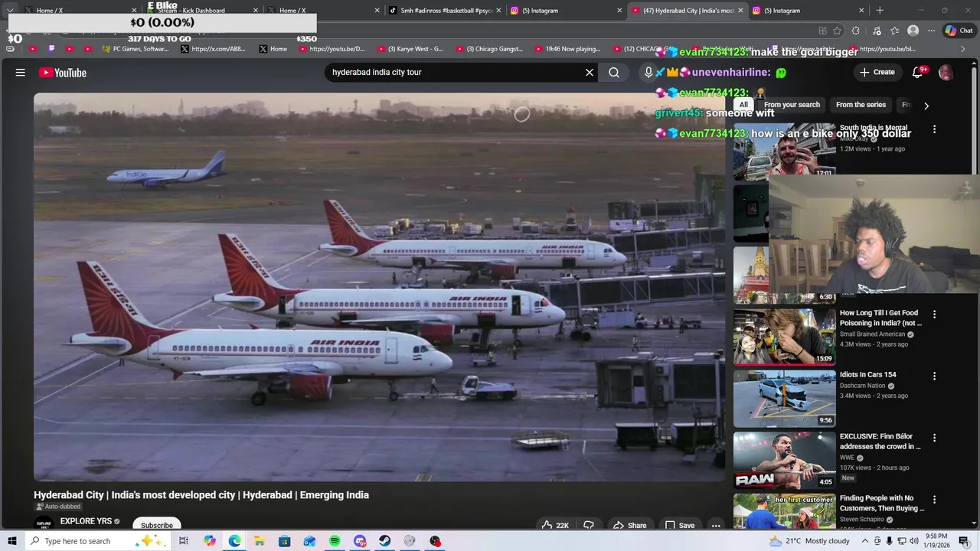Click the Create button
Screen dimensions: 980x551
coord(877,73)
